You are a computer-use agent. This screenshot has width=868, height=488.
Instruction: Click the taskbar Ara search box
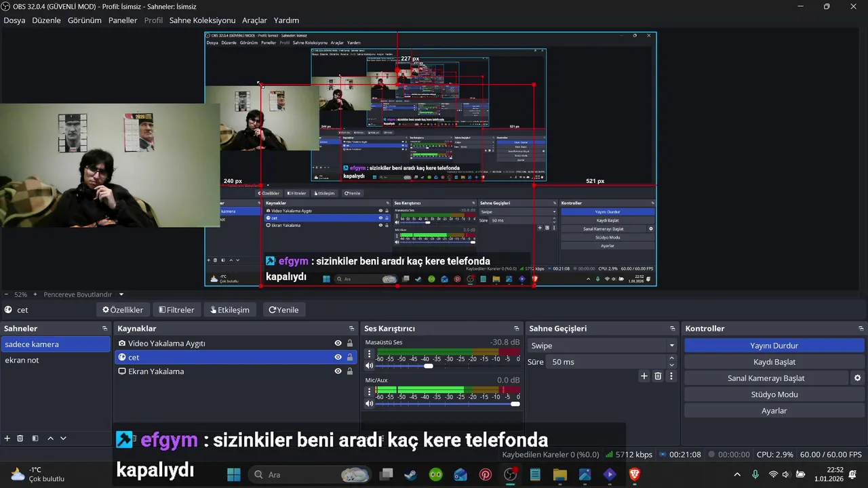click(x=309, y=474)
